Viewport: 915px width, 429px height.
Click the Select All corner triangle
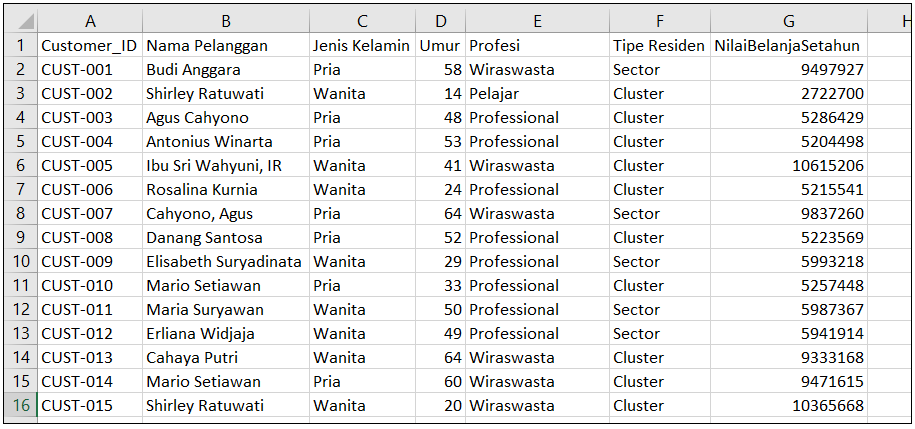(x=24, y=21)
